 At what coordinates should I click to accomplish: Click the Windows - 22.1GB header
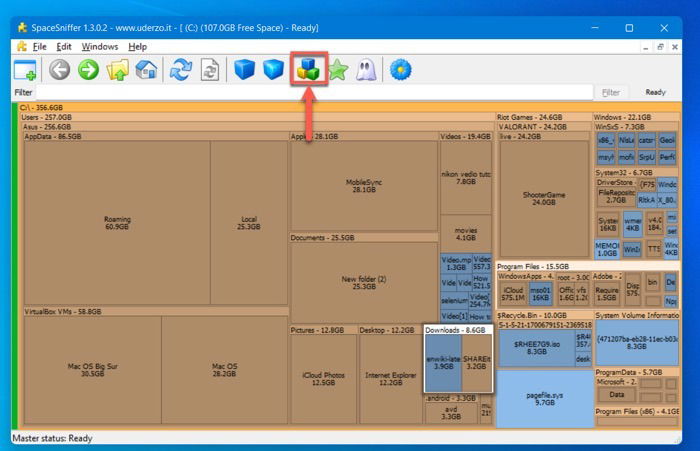click(637, 117)
